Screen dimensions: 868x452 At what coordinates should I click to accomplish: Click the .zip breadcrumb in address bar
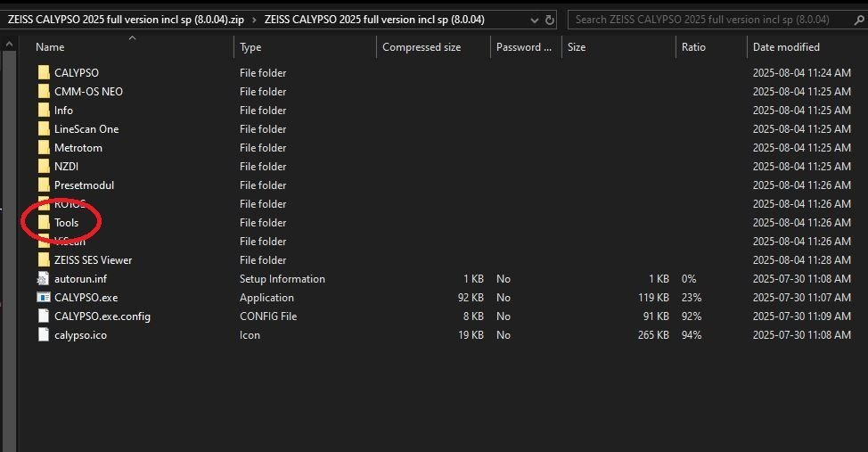[x=125, y=20]
